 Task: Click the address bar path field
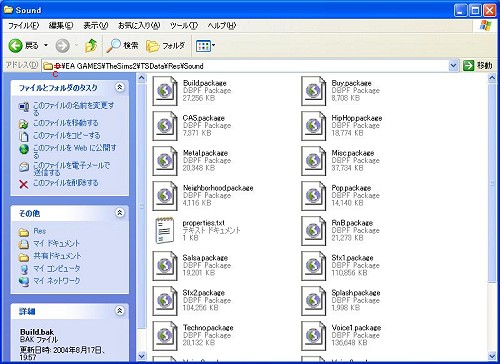coord(245,66)
